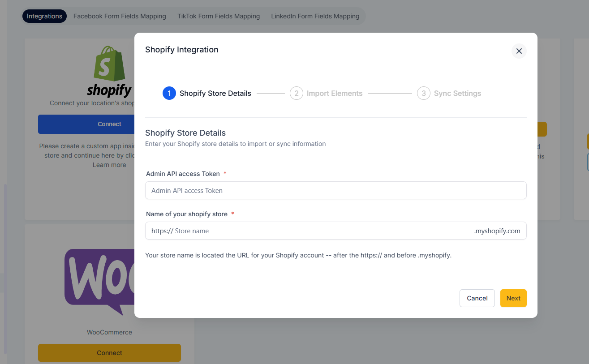Go to the Import Elements step label

(335, 94)
